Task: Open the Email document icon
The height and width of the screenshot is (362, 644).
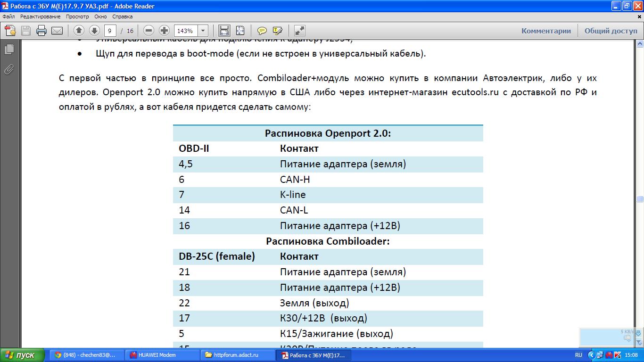Action: click(57, 30)
